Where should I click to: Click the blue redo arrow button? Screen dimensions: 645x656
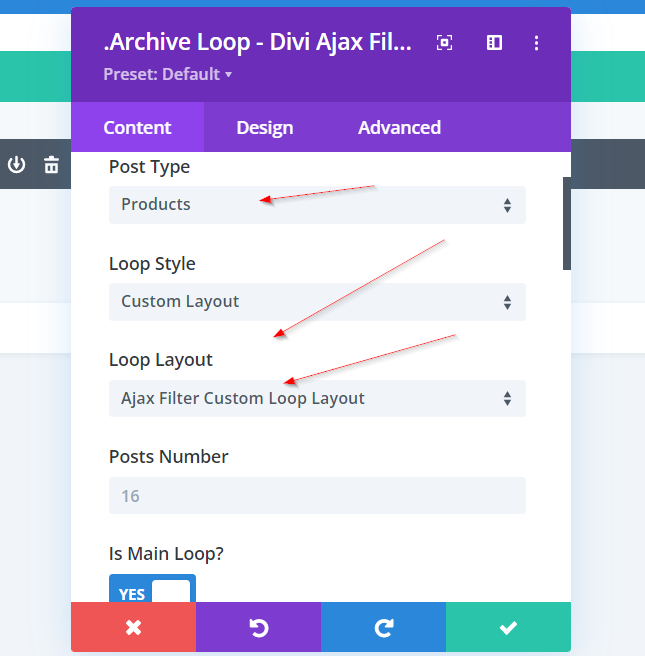pos(383,627)
